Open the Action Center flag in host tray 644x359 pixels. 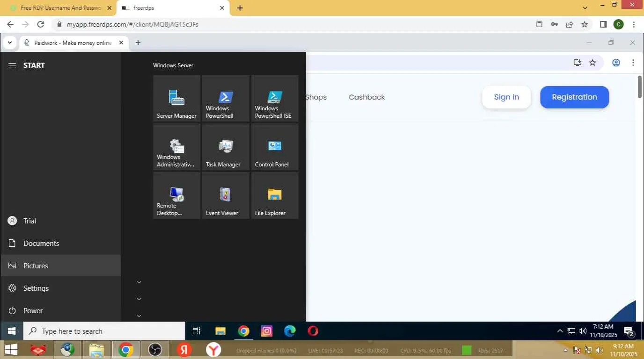577,350
